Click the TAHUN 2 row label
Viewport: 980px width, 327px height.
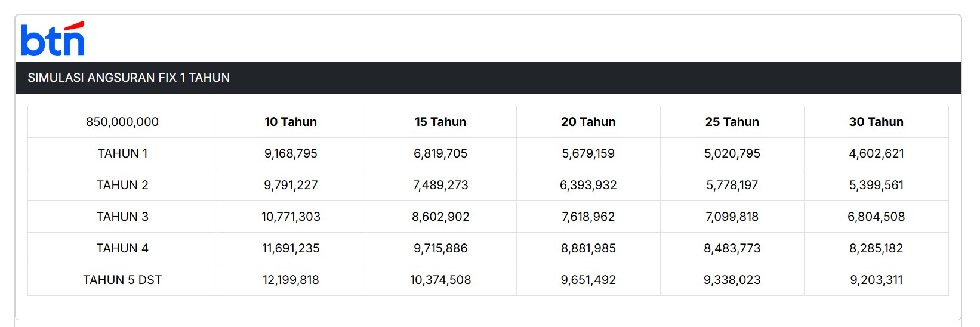pyautogui.click(x=122, y=185)
